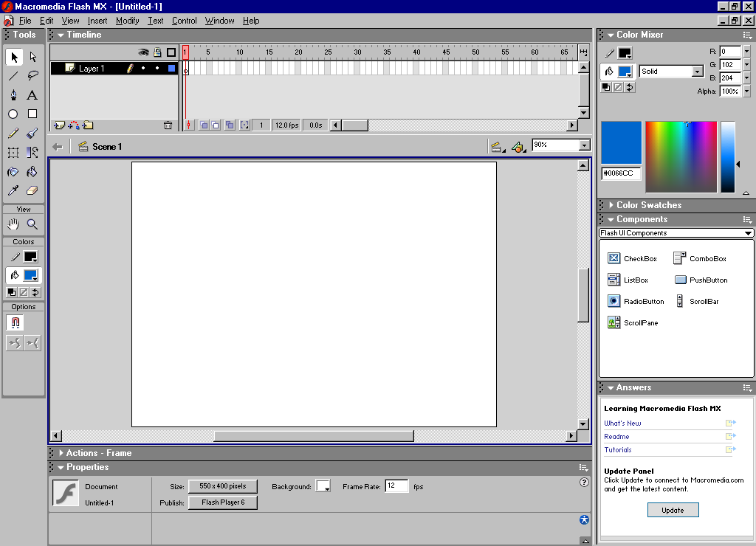The height and width of the screenshot is (546, 756).
Task: Open the Window menu
Action: click(x=219, y=21)
